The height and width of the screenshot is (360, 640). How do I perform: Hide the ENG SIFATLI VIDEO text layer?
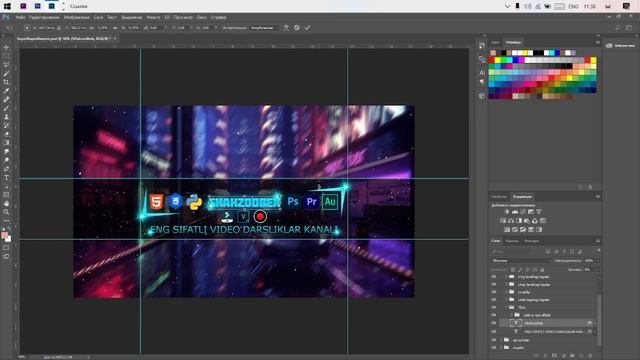click(x=494, y=332)
